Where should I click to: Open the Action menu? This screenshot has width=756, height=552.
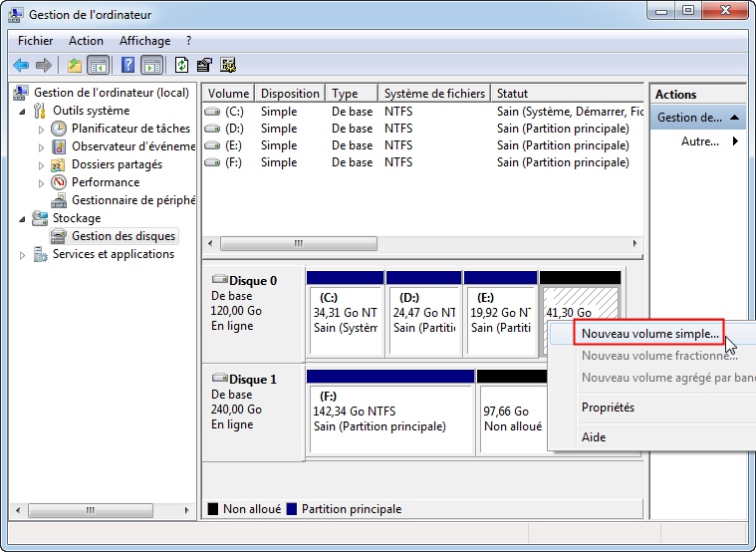86,41
